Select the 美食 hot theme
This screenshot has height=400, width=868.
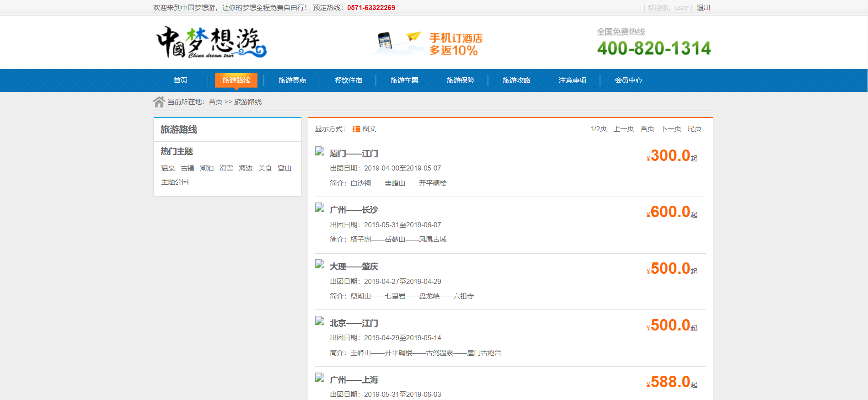coord(265,168)
